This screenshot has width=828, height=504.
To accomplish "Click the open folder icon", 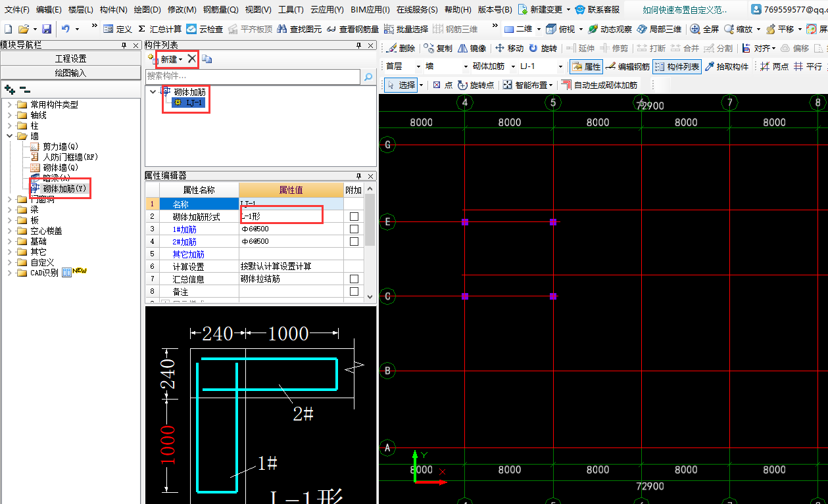I will tap(24, 29).
